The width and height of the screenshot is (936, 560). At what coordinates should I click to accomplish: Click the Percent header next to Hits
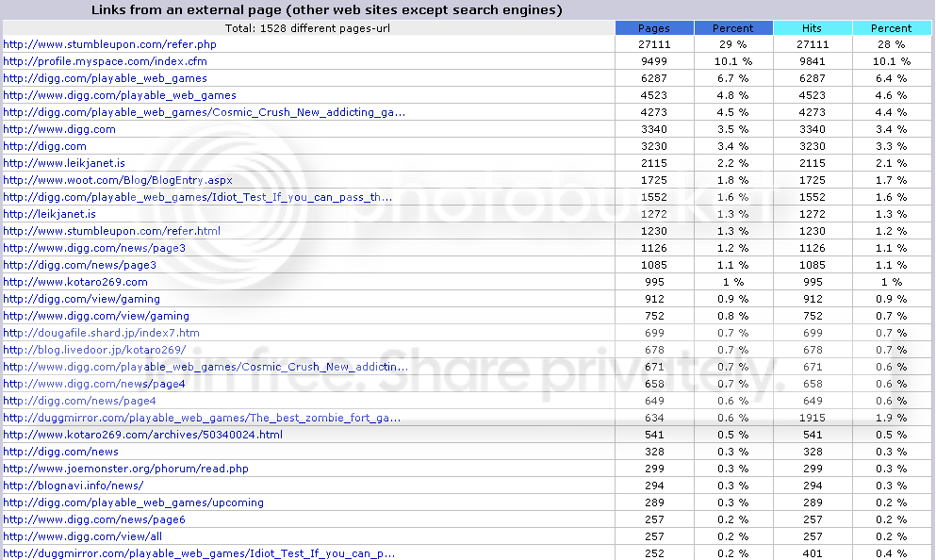pyautogui.click(x=892, y=28)
